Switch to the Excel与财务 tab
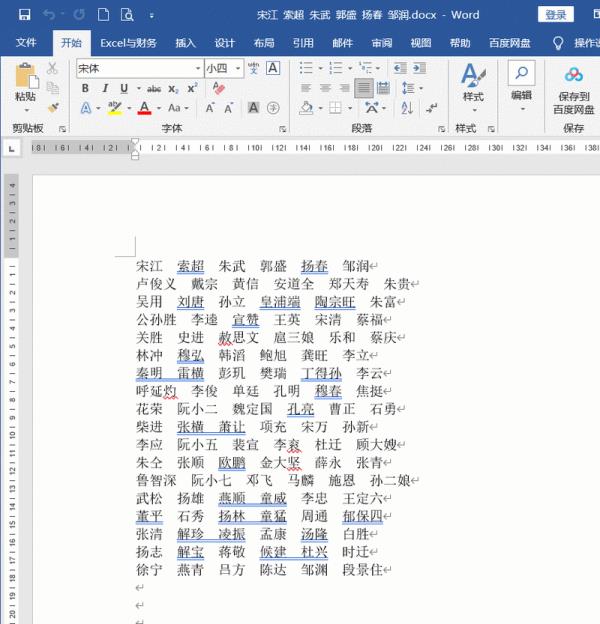This screenshot has height=624, width=600. coord(128,43)
